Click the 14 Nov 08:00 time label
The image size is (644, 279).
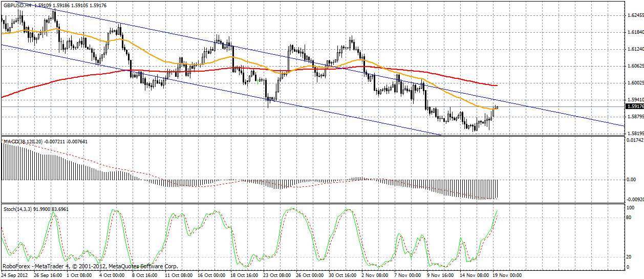[x=474, y=275]
